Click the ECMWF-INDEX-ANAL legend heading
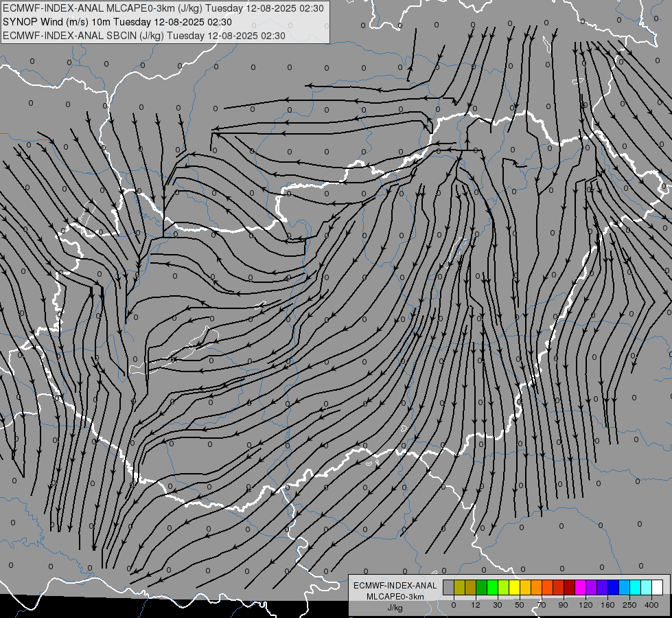The height and width of the screenshot is (618, 672). (x=395, y=586)
